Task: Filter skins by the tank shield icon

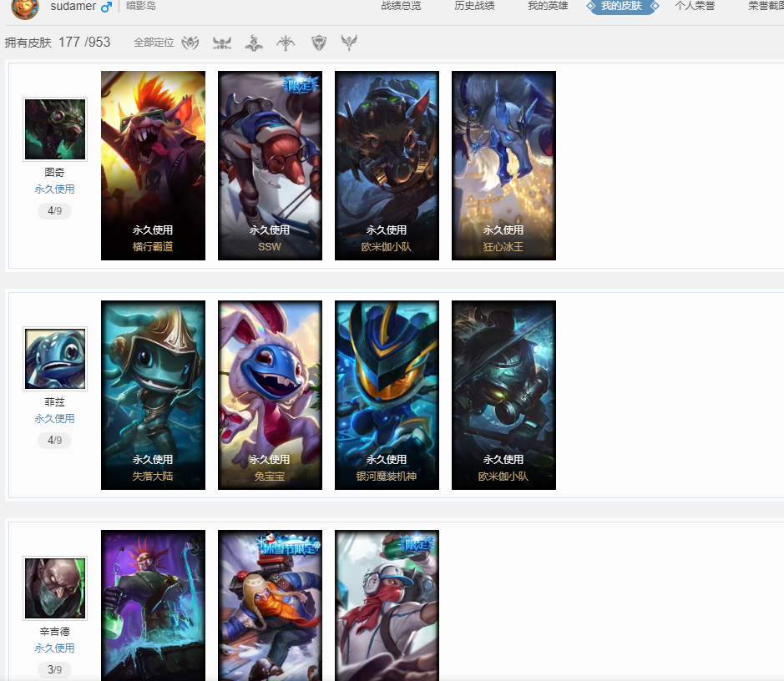Action: (x=319, y=43)
